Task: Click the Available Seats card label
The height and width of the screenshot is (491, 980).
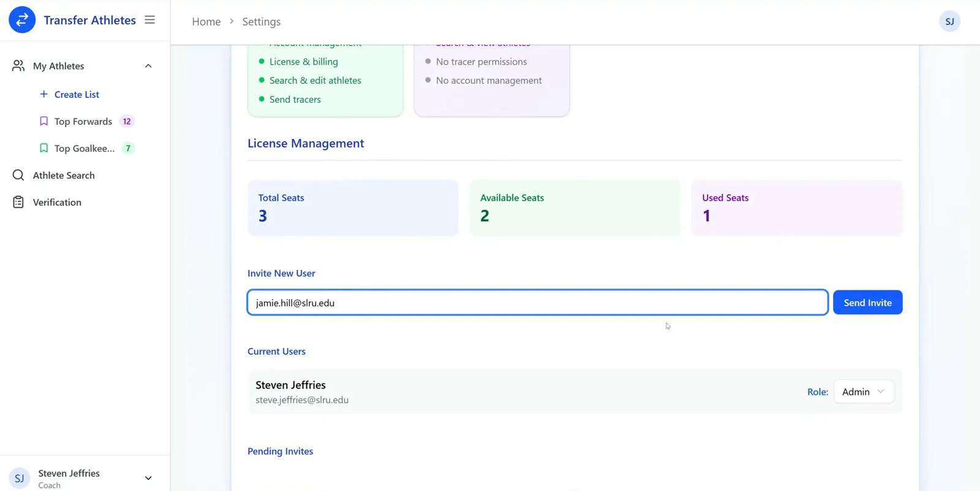Action: (x=512, y=198)
